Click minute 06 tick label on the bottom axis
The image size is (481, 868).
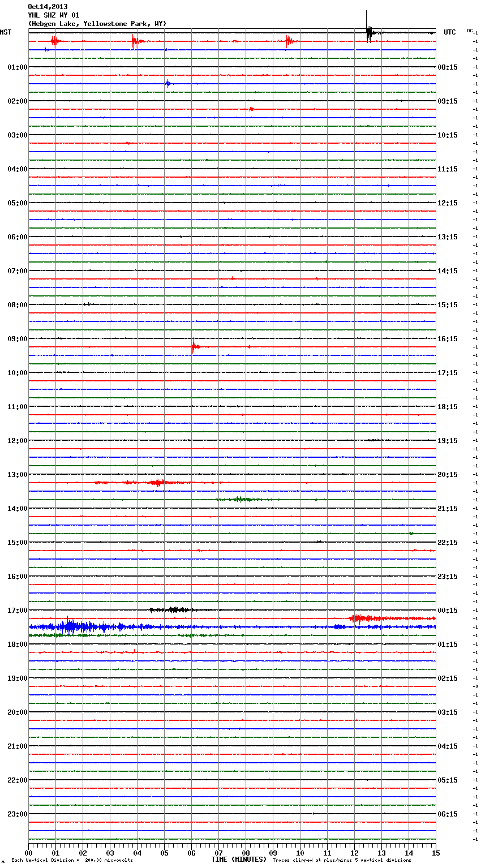coord(191,852)
